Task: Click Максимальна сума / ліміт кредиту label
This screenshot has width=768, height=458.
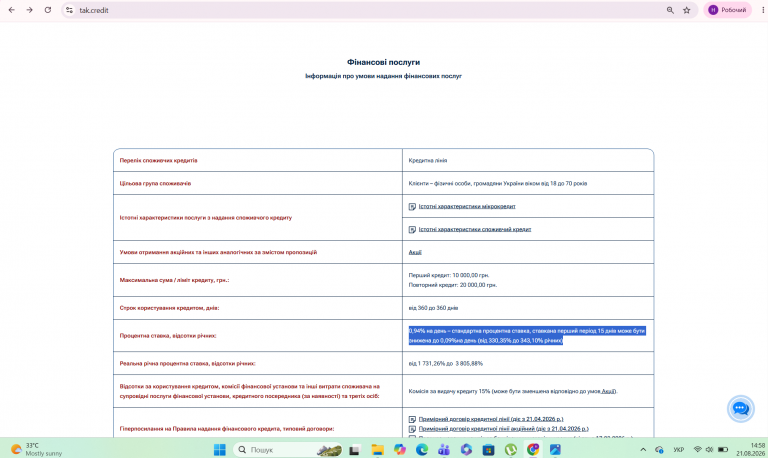Action: click(174, 280)
